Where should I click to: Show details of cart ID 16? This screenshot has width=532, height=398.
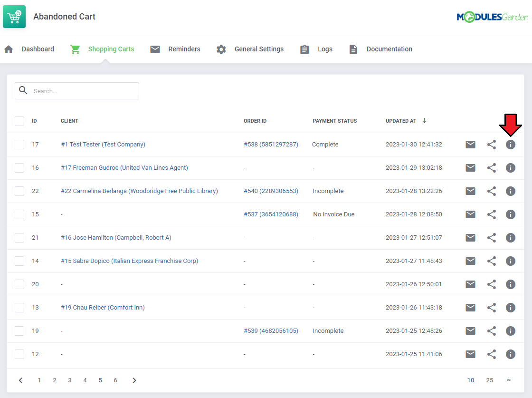510,168
